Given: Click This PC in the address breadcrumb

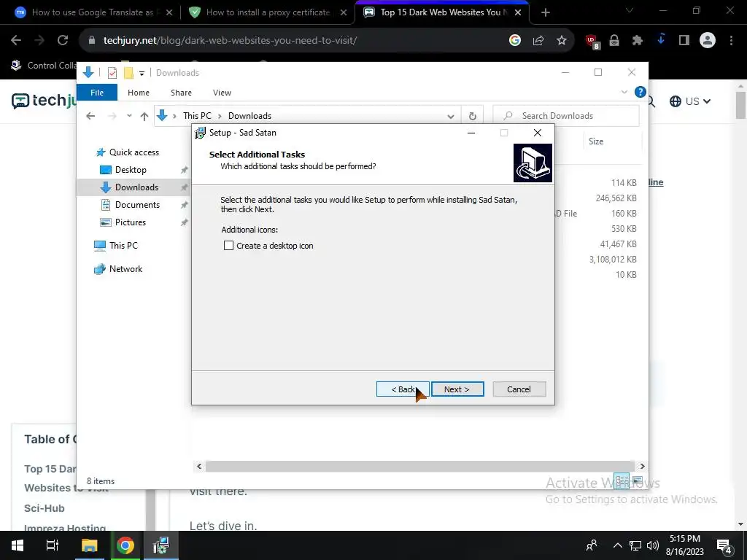Looking at the screenshot, I should click(197, 116).
